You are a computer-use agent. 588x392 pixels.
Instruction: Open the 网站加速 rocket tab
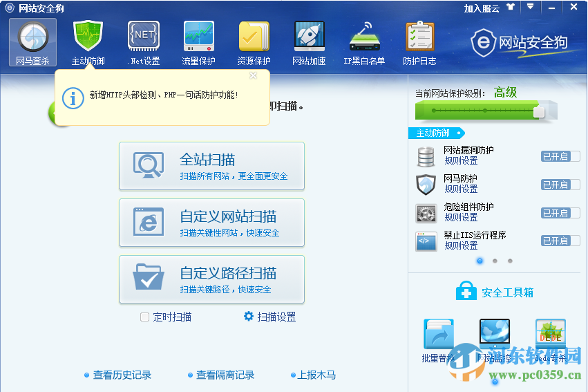(x=309, y=42)
